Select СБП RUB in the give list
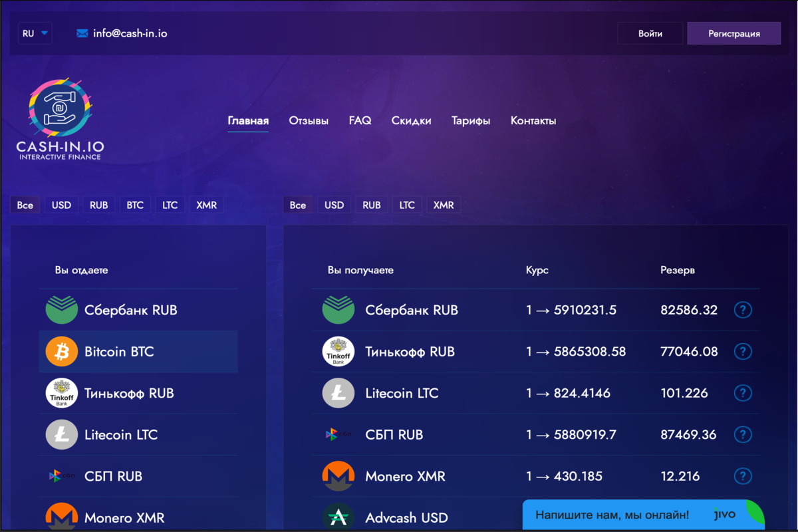 pos(113,476)
